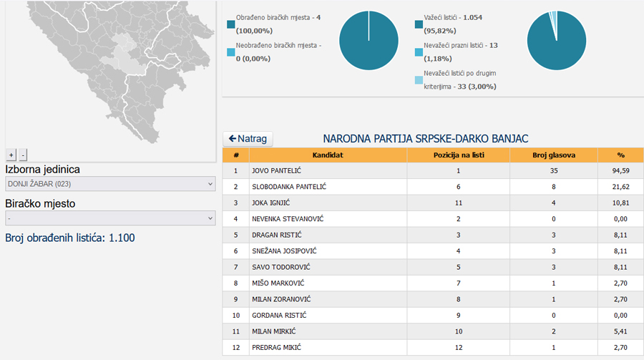
Task: Click the Broj obrađenih listića: 1.100 text
Action: click(70, 238)
